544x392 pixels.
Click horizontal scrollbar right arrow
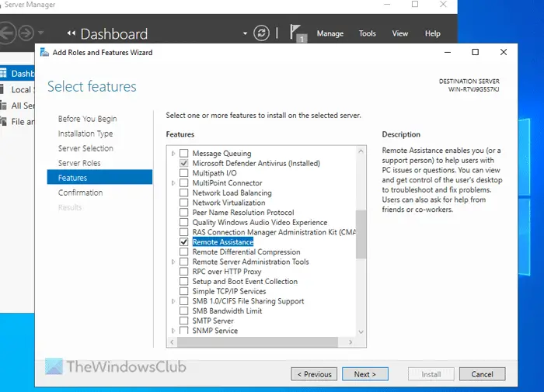(350, 342)
